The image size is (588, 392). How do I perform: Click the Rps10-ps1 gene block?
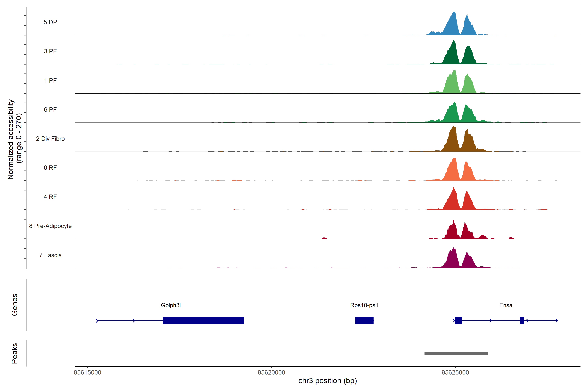tap(364, 320)
